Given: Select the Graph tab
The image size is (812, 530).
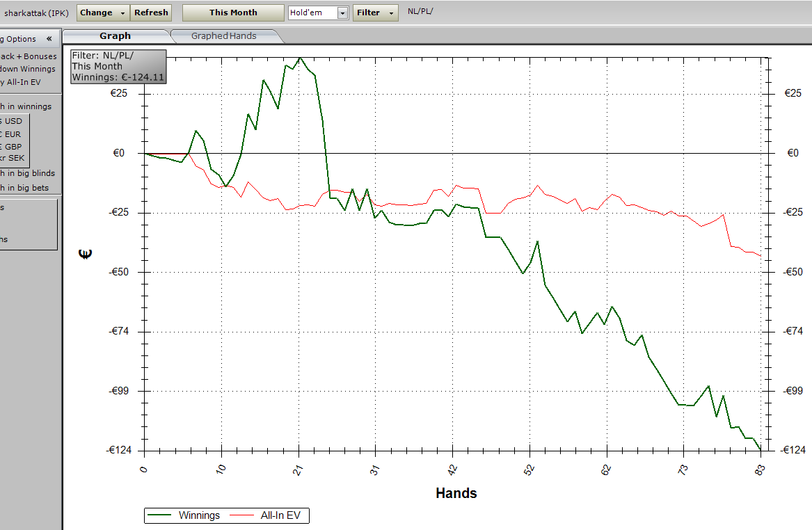Looking at the screenshot, I should [115, 35].
